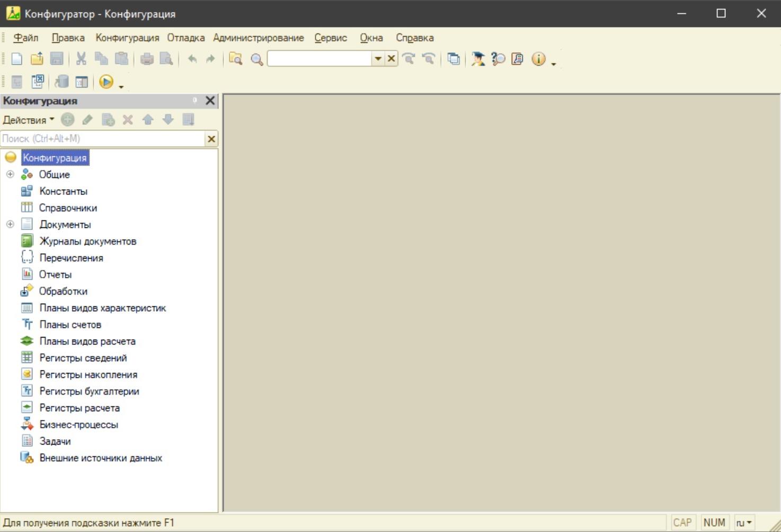Open the Действия dropdown
Image resolution: width=781 pixels, height=532 pixels.
coord(29,120)
